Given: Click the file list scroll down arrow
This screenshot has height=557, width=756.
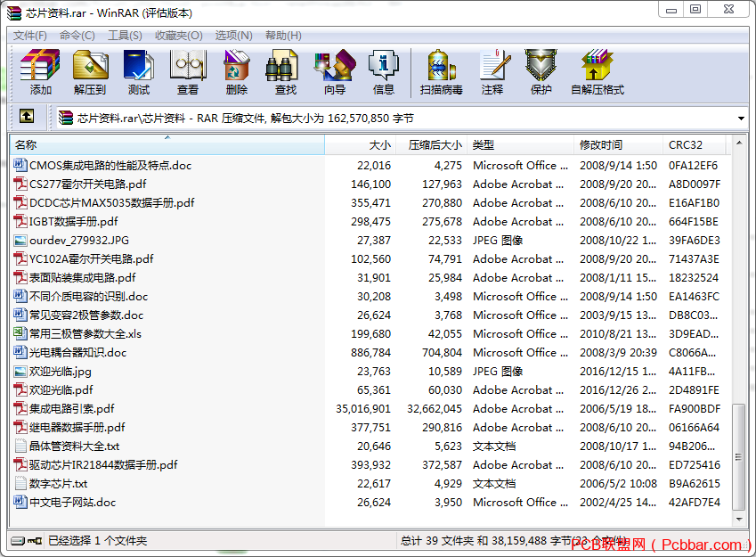Looking at the screenshot, I should pyautogui.click(x=739, y=520).
